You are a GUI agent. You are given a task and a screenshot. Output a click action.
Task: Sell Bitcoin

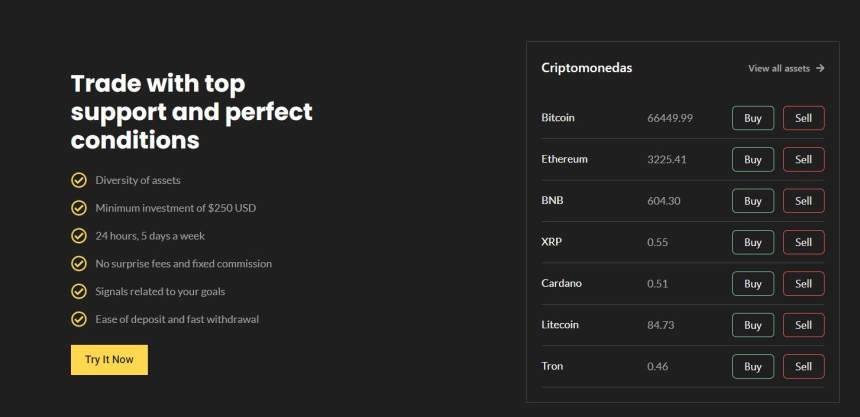click(x=803, y=118)
